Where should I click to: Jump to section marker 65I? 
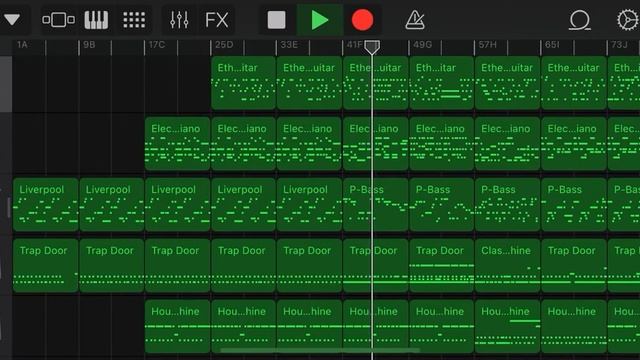[x=552, y=44]
